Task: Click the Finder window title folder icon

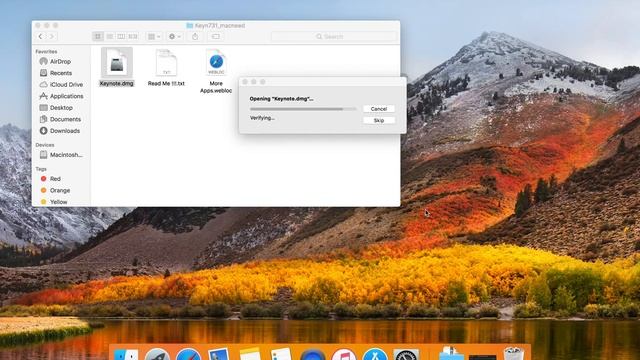Action: [190, 25]
